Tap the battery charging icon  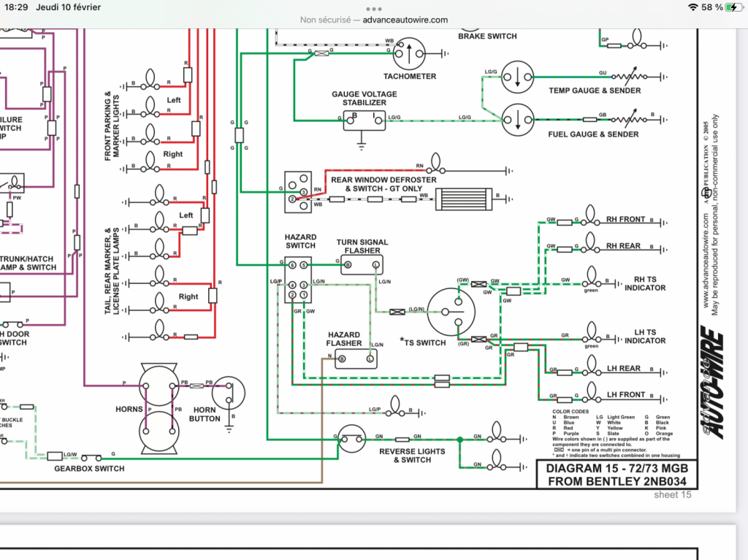click(x=733, y=7)
